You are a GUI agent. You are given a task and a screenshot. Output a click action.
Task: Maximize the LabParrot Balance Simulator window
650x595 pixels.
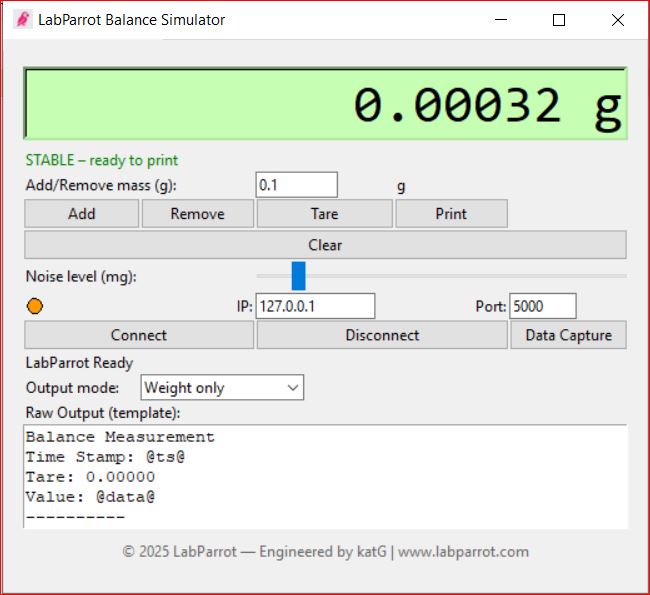click(559, 19)
